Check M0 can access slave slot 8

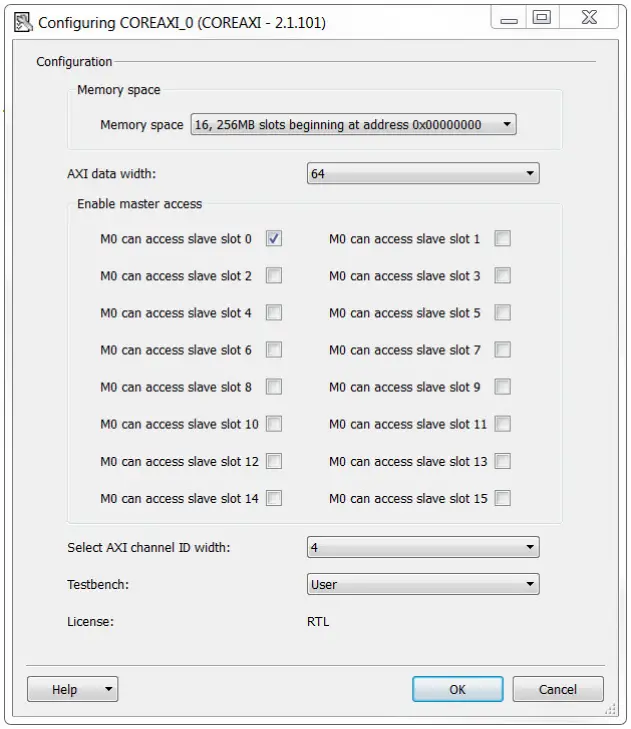[274, 387]
